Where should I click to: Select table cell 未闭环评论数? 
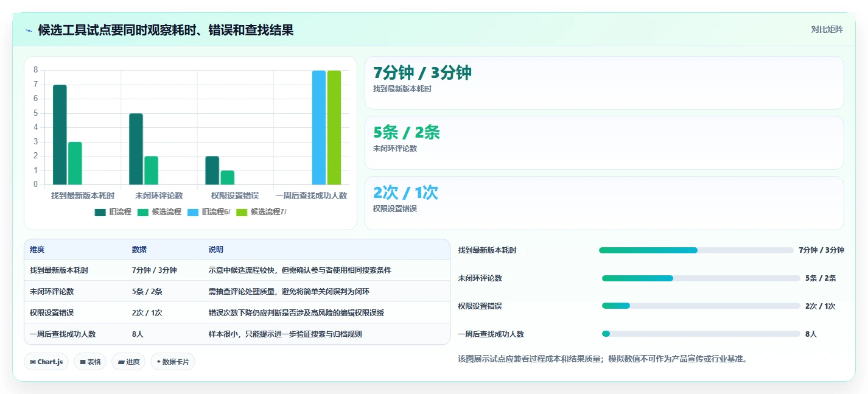click(52, 292)
